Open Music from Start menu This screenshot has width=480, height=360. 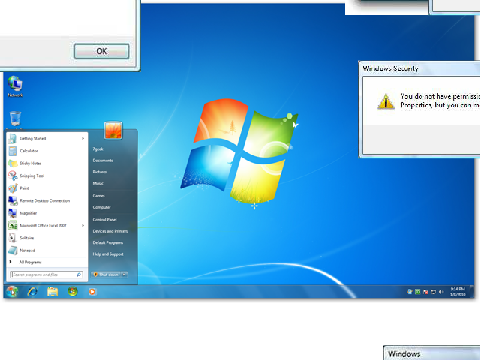pos(98,183)
